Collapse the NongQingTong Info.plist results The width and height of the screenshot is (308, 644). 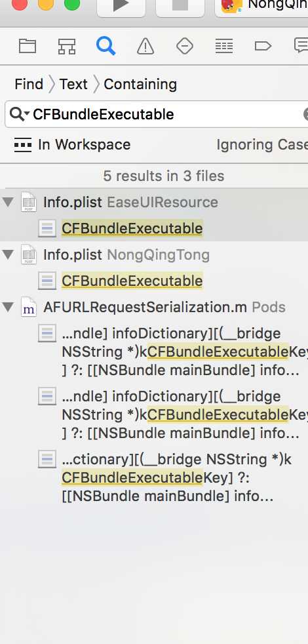(x=8, y=254)
